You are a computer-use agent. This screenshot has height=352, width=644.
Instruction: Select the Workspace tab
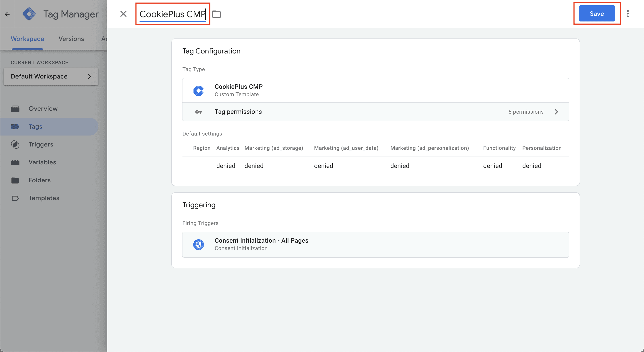pyautogui.click(x=27, y=39)
